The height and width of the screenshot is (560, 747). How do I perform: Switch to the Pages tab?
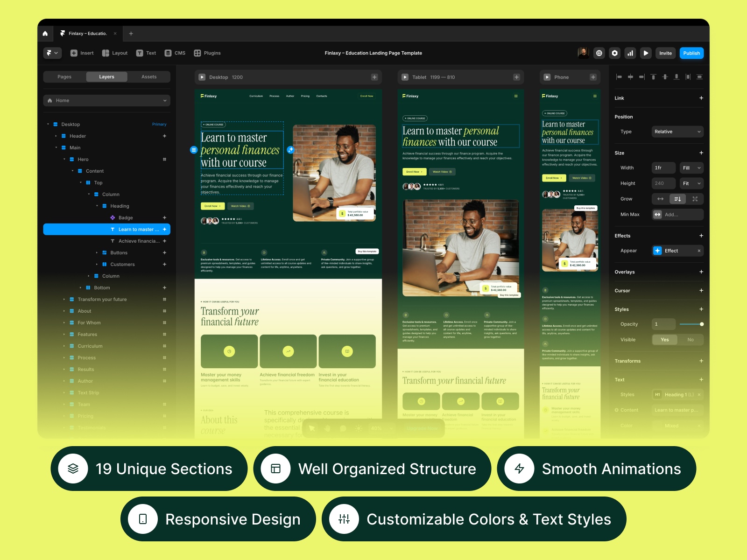click(x=64, y=77)
